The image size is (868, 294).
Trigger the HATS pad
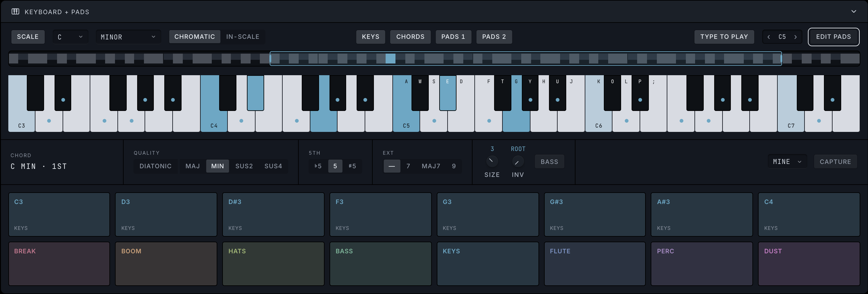273,264
